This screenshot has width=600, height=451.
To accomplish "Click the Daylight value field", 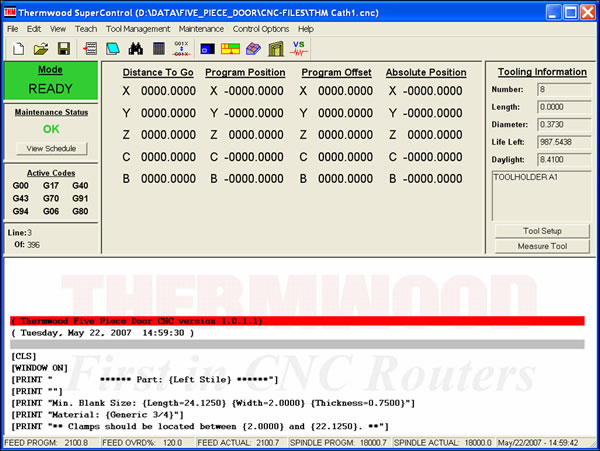I will (564, 160).
